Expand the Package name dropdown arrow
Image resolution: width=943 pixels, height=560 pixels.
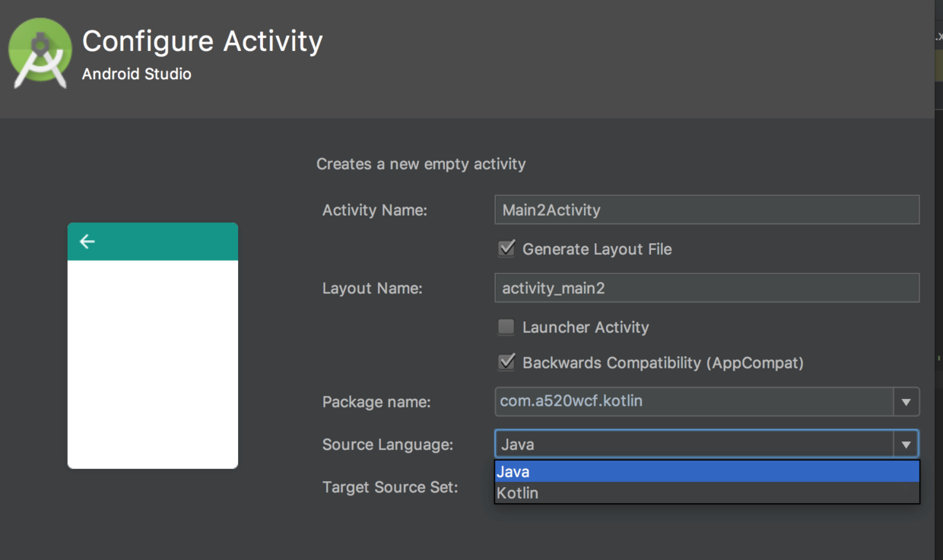point(906,402)
